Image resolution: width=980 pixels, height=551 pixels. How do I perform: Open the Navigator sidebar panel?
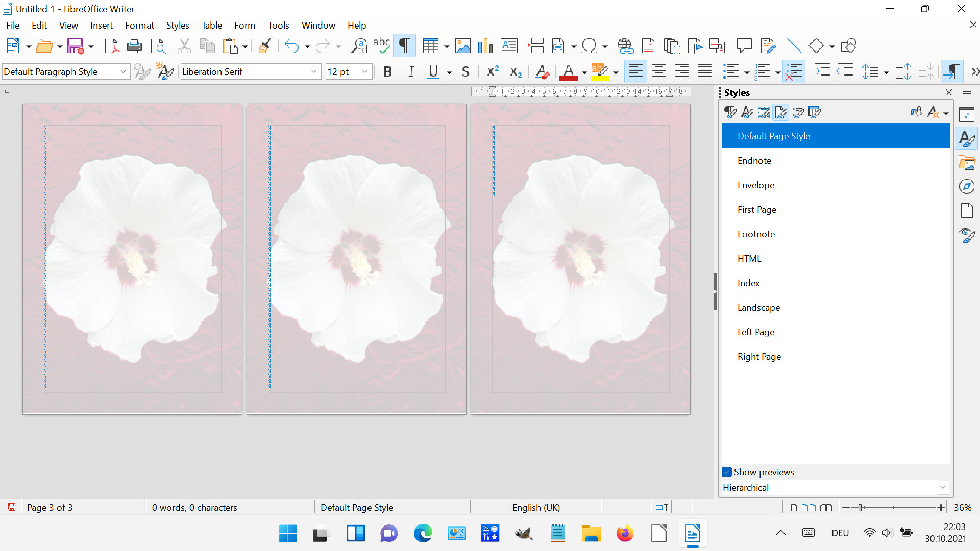point(967,186)
